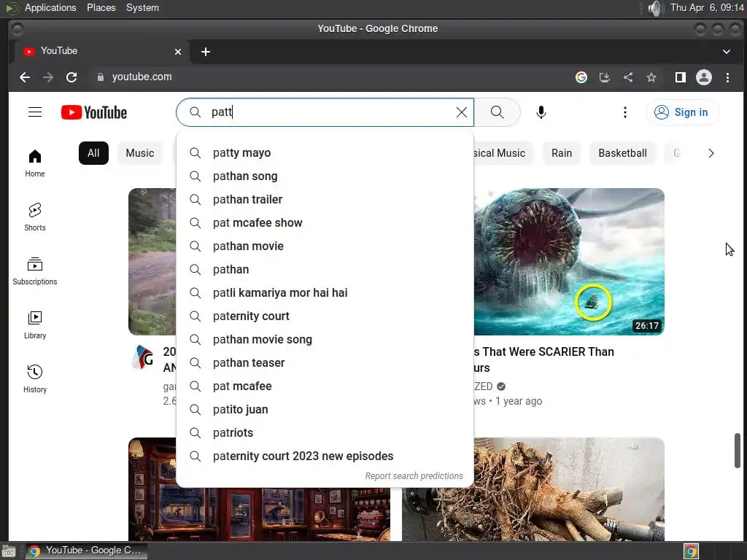
Task: Click the Chrome forward arrow
Action: click(x=48, y=77)
